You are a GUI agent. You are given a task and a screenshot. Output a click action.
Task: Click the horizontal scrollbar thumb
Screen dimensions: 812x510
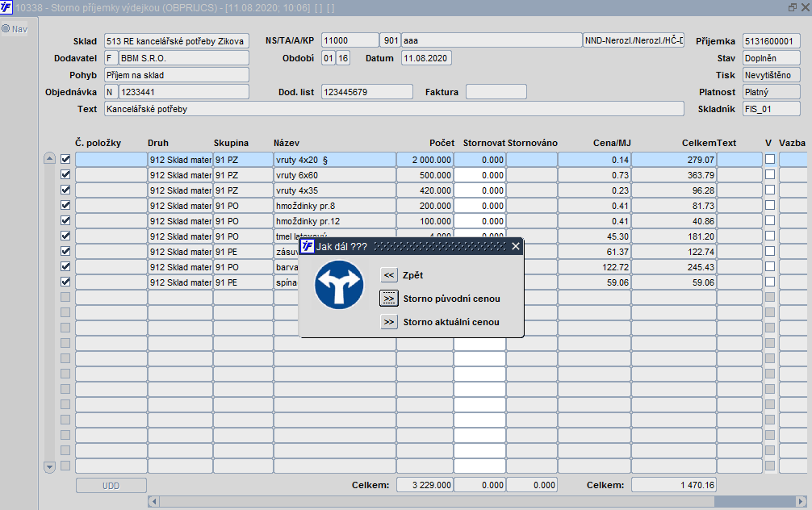(x=436, y=501)
